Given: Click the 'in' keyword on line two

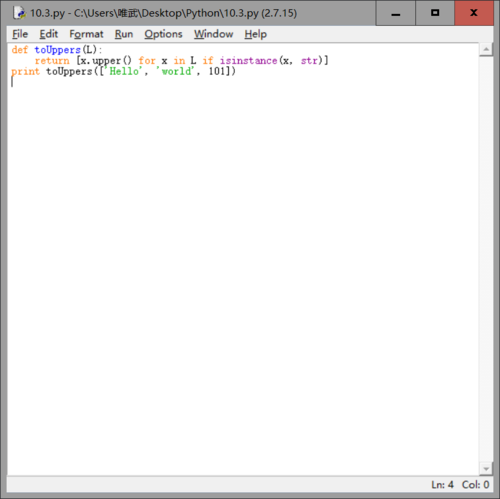Looking at the screenshot, I should (179, 61).
